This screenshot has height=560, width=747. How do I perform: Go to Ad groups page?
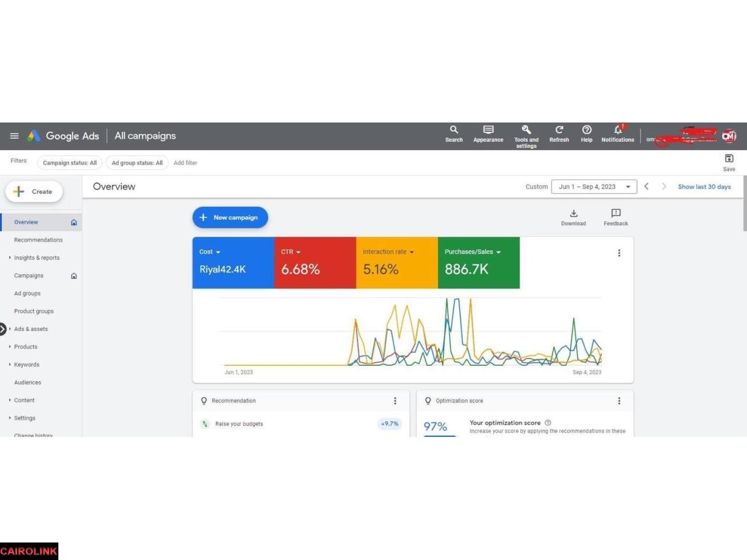click(27, 293)
